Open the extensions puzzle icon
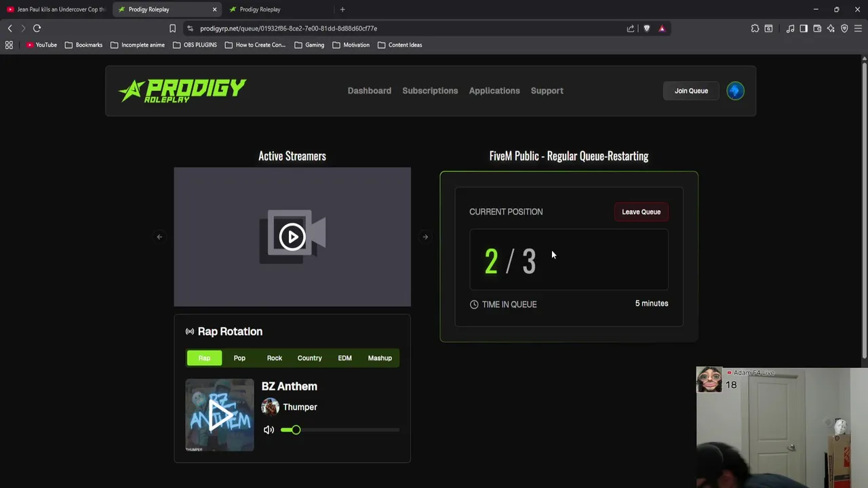868x488 pixels. click(x=755, y=28)
